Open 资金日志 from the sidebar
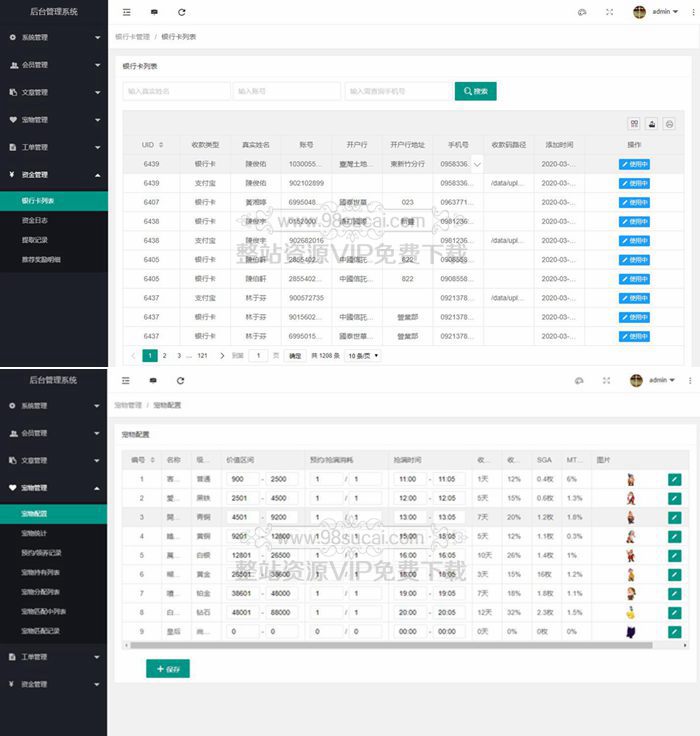The image size is (700, 736). coord(34,220)
